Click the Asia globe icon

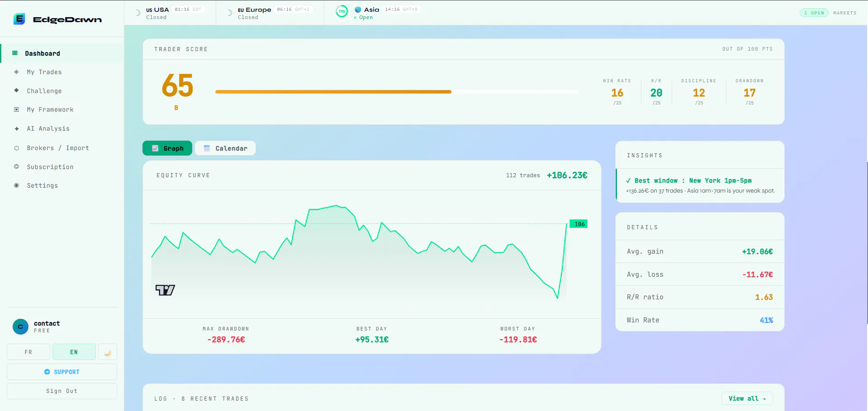(x=358, y=9)
